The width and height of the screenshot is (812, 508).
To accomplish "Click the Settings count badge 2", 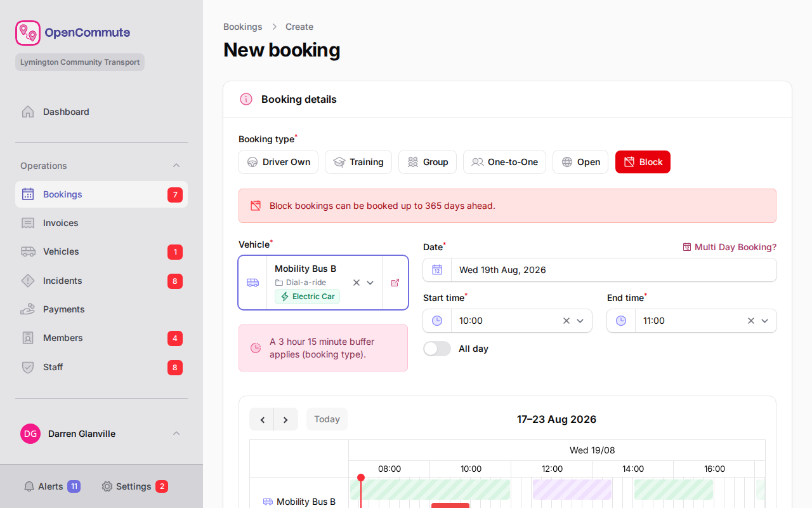I will point(162,486).
